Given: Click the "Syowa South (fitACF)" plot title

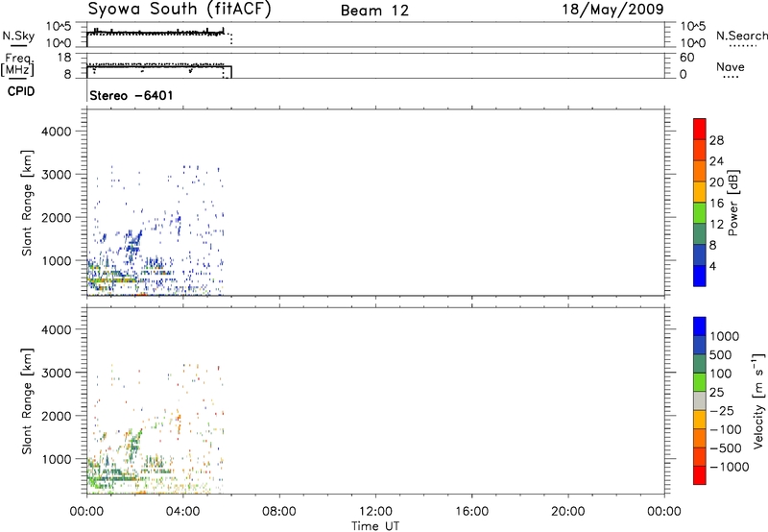Looking at the screenshot, I should pos(180,9).
